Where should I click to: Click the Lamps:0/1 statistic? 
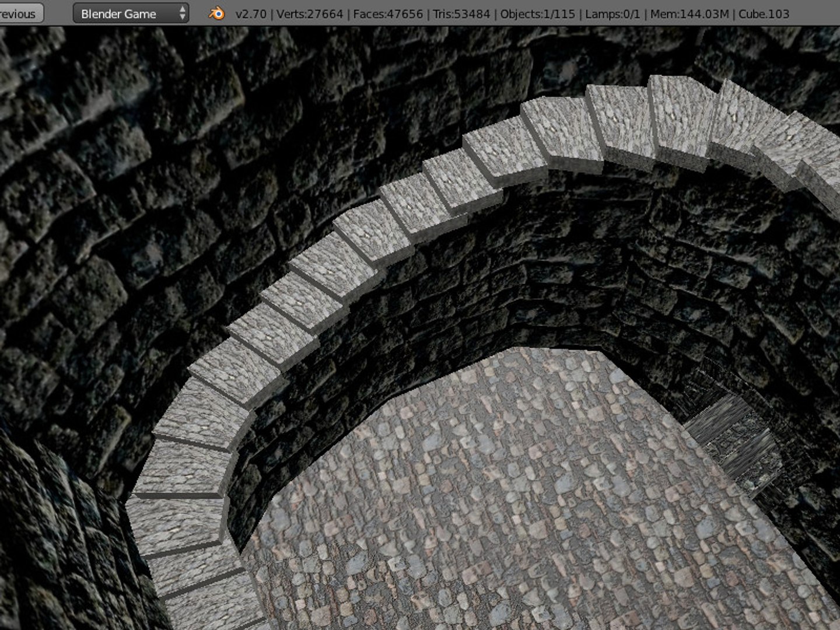[612, 14]
